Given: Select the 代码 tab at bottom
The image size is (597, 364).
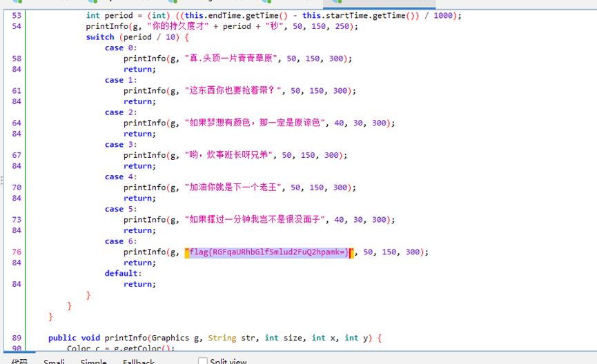Looking at the screenshot, I should 19,362.
